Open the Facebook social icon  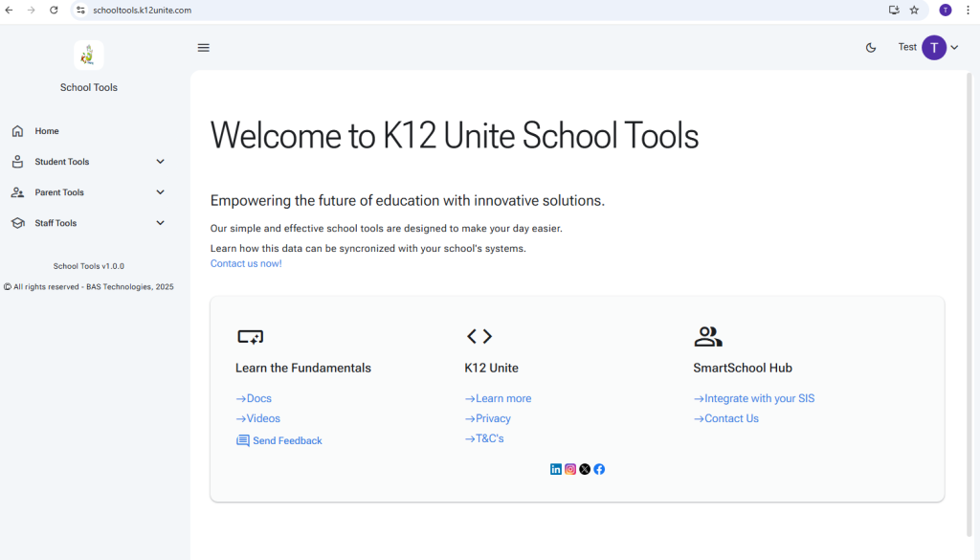pyautogui.click(x=599, y=469)
